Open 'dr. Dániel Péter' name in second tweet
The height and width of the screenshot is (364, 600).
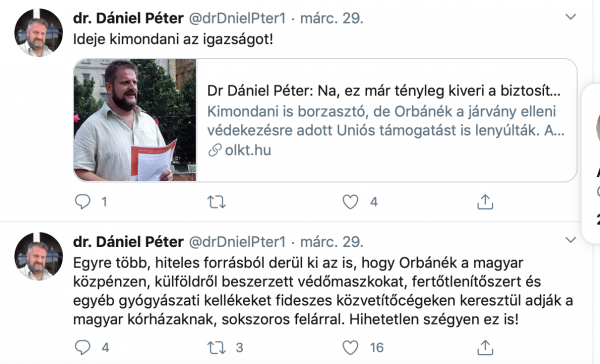tap(128, 242)
